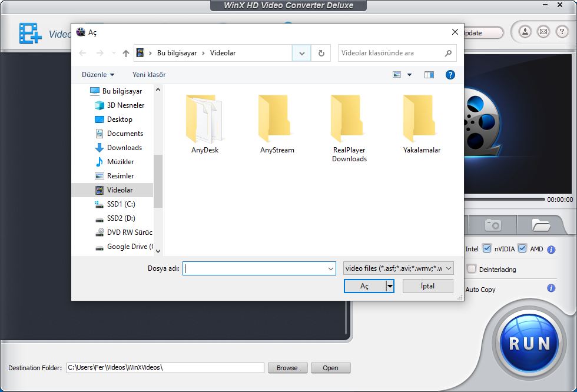Click the preview playback progress slider
Viewport: 577px width, 392px height.
click(504, 200)
